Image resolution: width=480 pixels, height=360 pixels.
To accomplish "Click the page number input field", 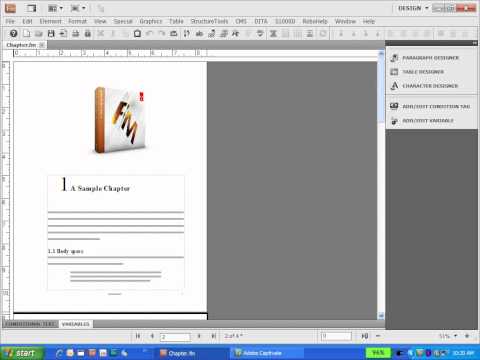I will (175, 336).
